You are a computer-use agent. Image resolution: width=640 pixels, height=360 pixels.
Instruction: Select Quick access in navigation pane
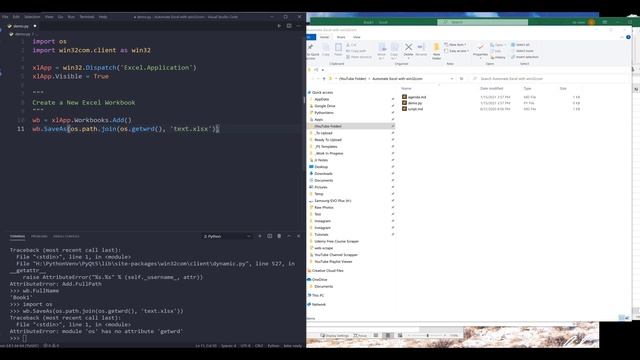tap(322, 93)
